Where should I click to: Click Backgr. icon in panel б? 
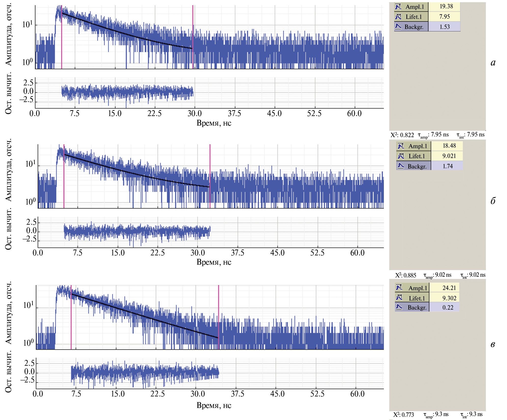click(x=401, y=166)
